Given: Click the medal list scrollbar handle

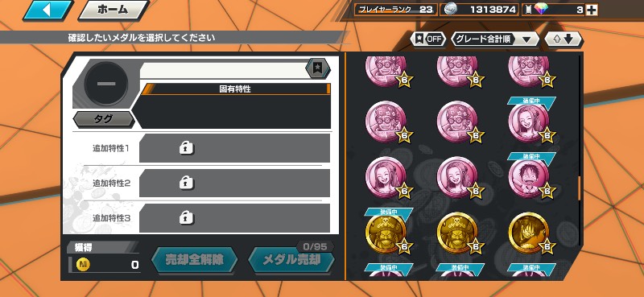Looking at the screenshot, I should [580, 188].
